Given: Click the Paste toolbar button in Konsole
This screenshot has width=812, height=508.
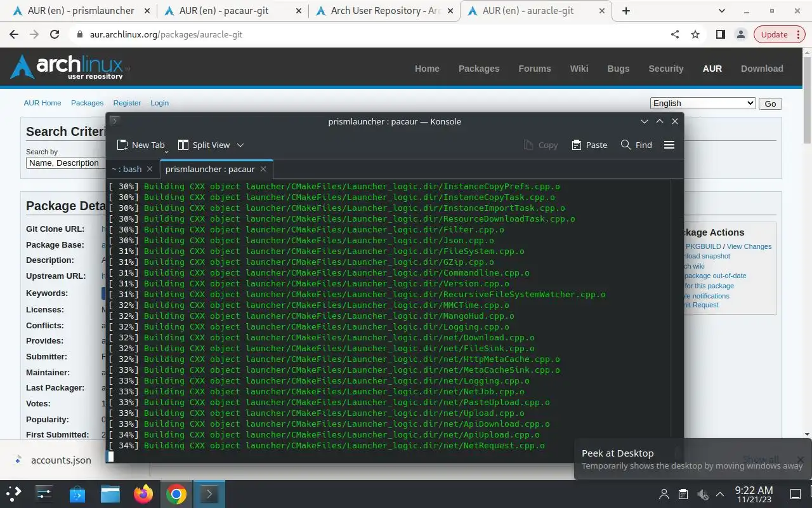Looking at the screenshot, I should click(x=589, y=145).
